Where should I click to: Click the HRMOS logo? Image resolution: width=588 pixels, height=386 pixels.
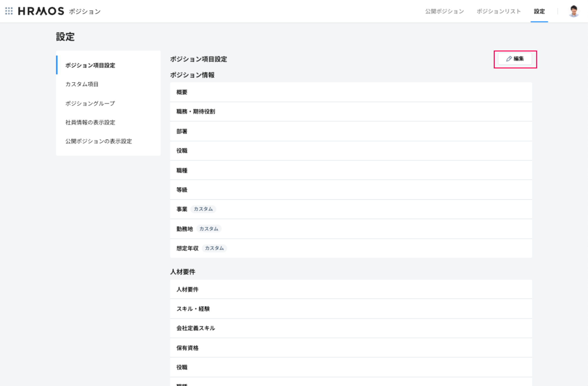click(41, 11)
